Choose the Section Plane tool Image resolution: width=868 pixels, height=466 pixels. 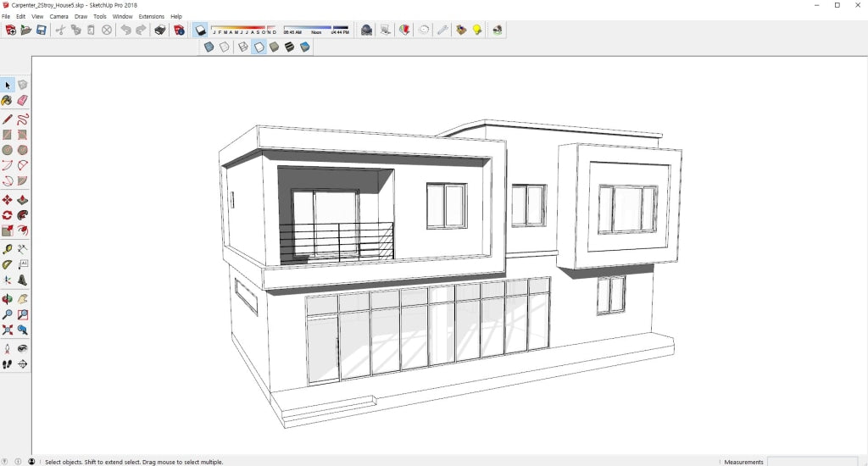coord(23,364)
